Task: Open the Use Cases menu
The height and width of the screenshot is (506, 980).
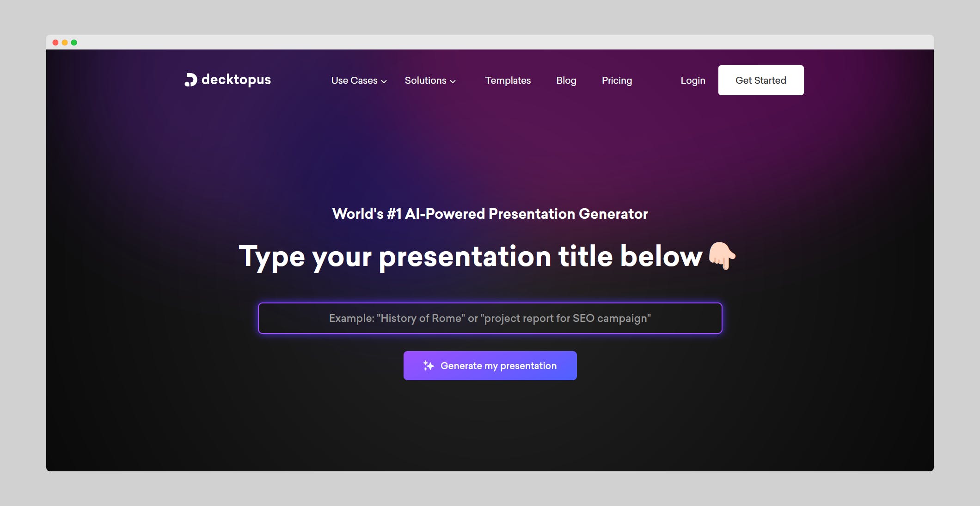Action: pos(354,80)
